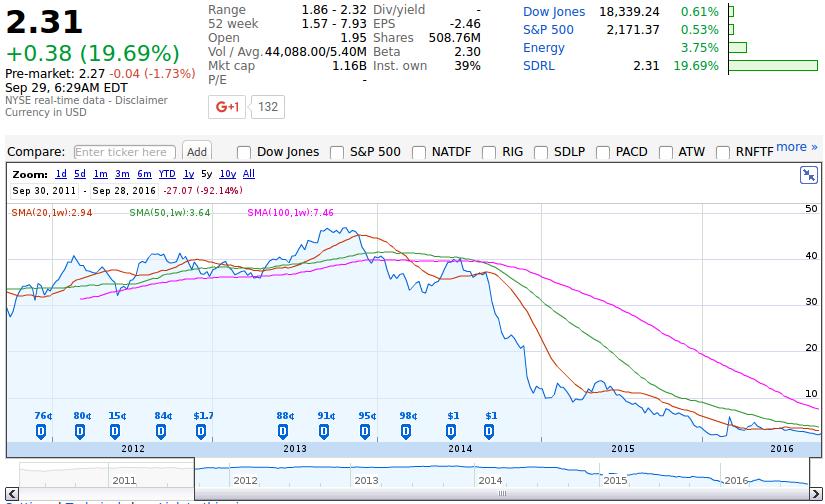
Task: Click the Sep 28, 2016 end date field
Action: click(x=124, y=191)
